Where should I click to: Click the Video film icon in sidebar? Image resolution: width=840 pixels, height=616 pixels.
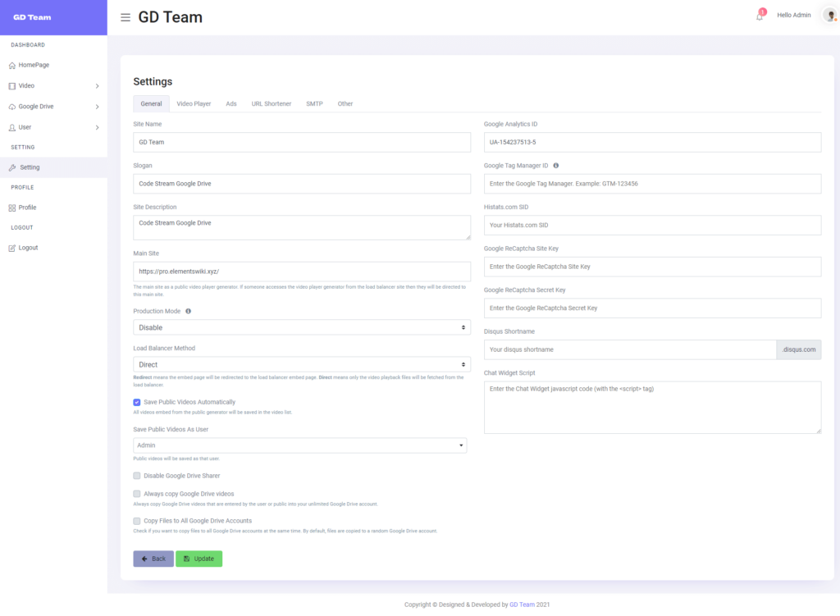tap(11, 85)
